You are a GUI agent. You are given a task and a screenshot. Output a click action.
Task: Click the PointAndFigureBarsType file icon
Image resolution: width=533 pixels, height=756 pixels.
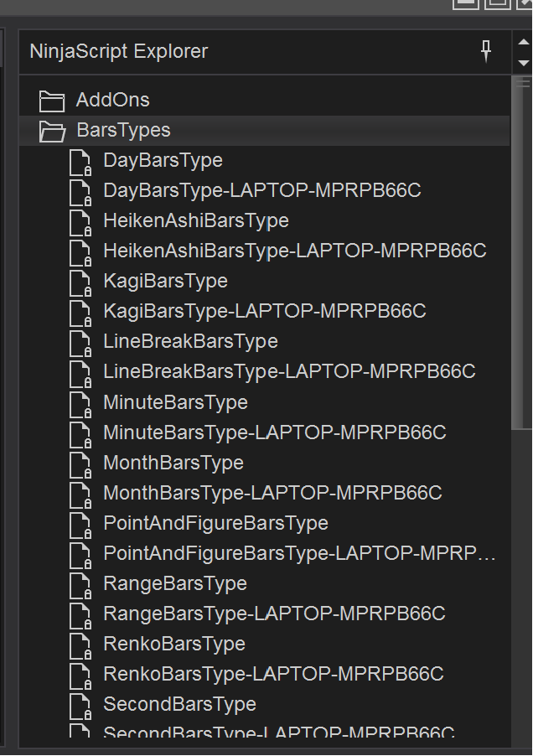80,525
